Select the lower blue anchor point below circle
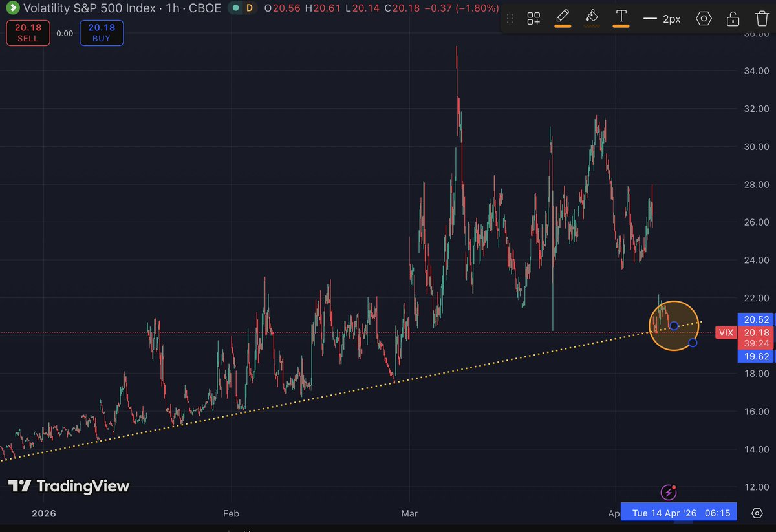 [693, 343]
